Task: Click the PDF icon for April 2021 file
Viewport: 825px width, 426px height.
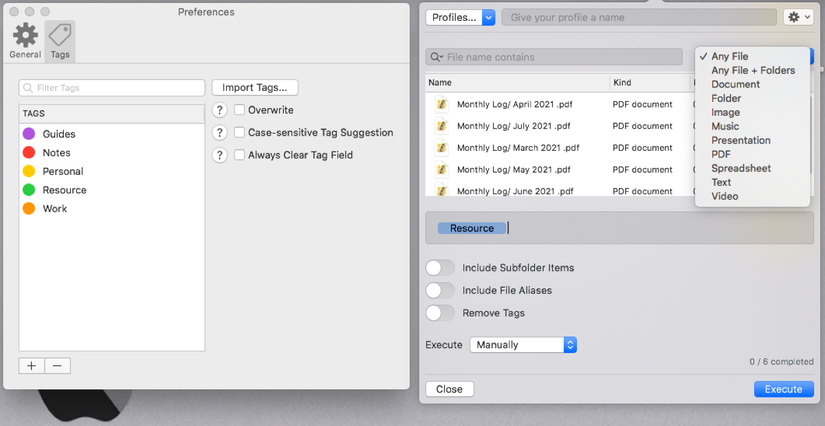Action: click(442, 104)
